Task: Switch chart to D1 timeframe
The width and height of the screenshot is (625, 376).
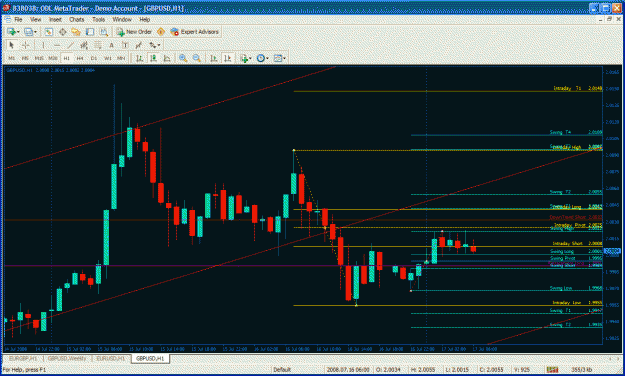Action: [x=94, y=58]
